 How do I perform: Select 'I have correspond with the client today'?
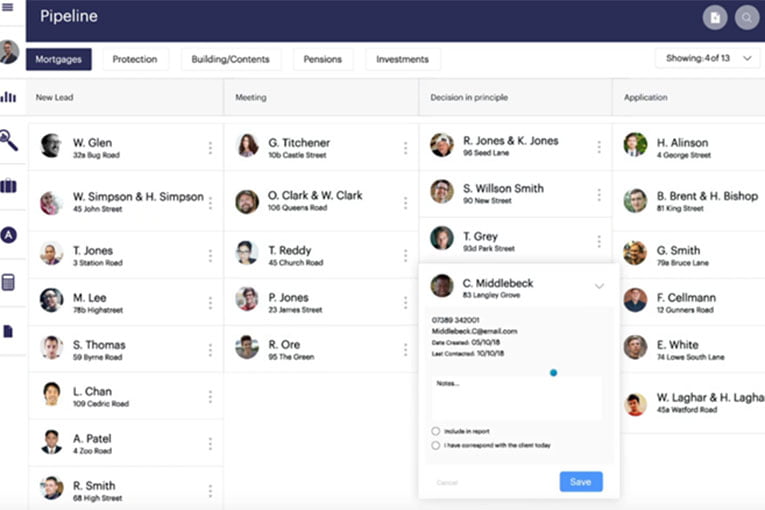click(436, 445)
